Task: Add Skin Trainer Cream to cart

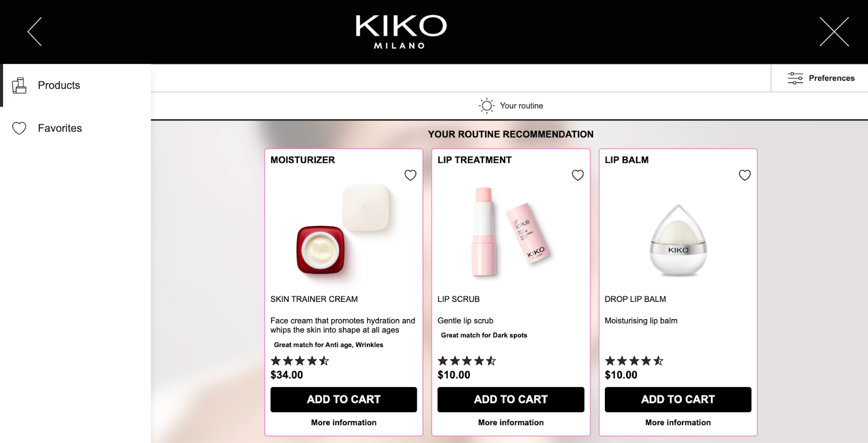Action: tap(344, 400)
